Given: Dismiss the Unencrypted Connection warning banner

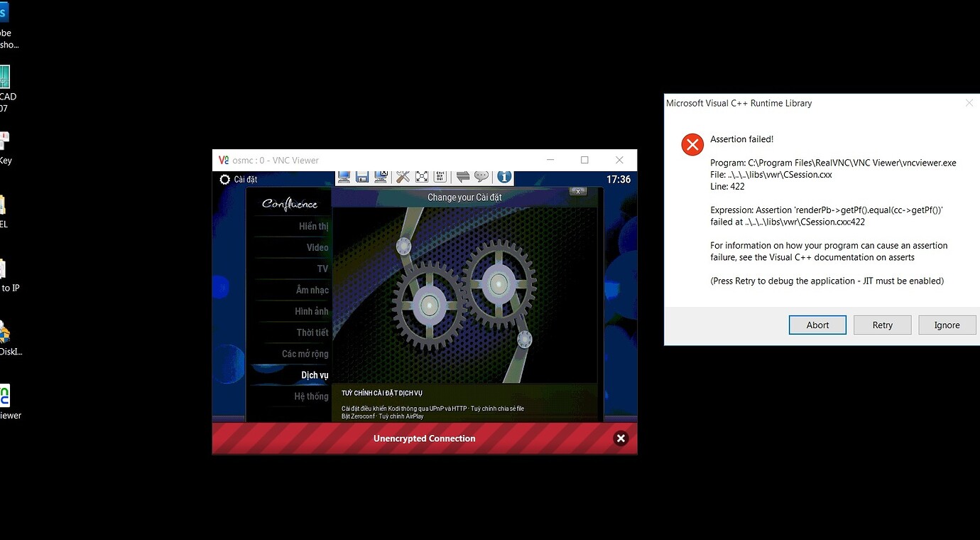Looking at the screenshot, I should pos(621,438).
